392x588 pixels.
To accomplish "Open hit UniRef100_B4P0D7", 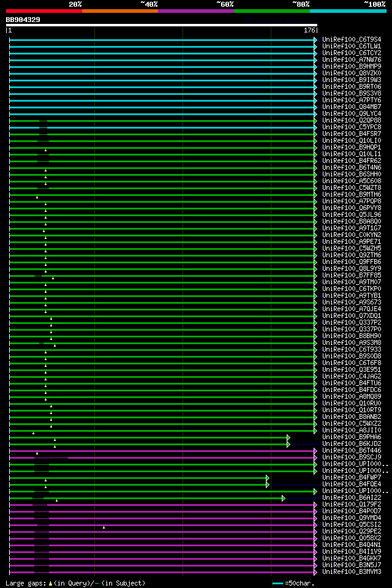I will click(x=352, y=512).
